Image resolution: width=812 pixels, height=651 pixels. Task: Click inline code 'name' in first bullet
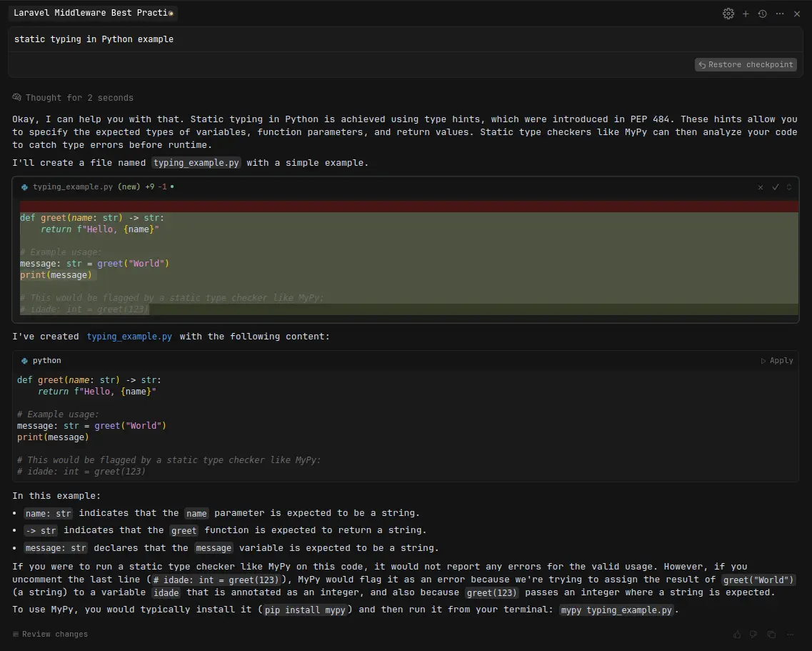point(197,513)
